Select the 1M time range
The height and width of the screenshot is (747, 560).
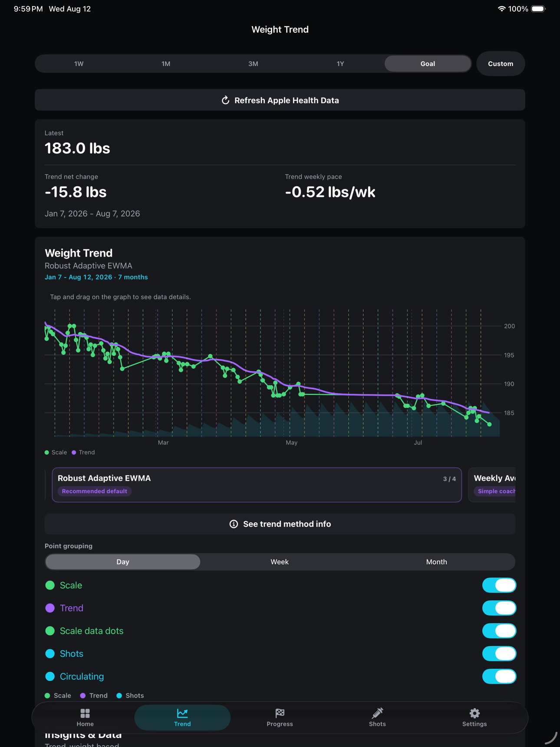pyautogui.click(x=166, y=64)
